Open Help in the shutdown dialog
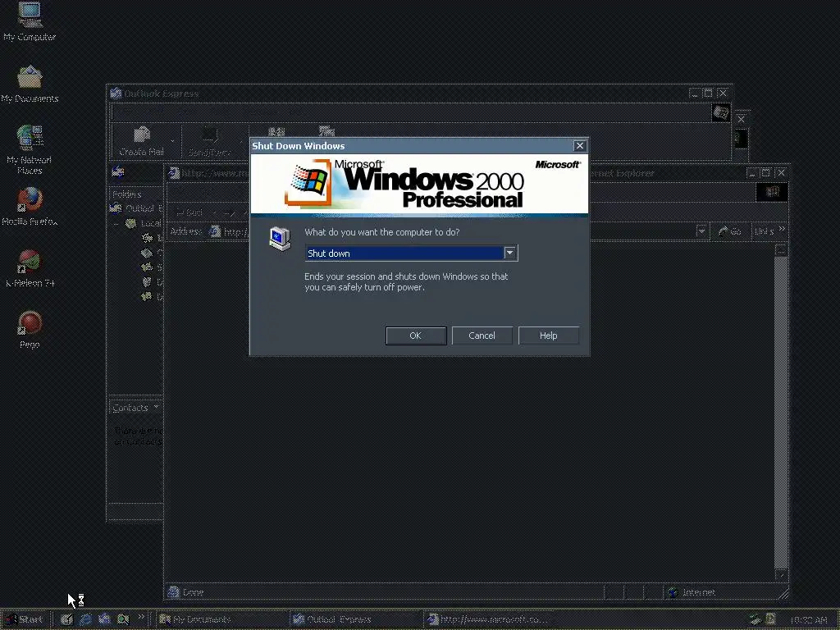The width and height of the screenshot is (840, 630). (548, 336)
